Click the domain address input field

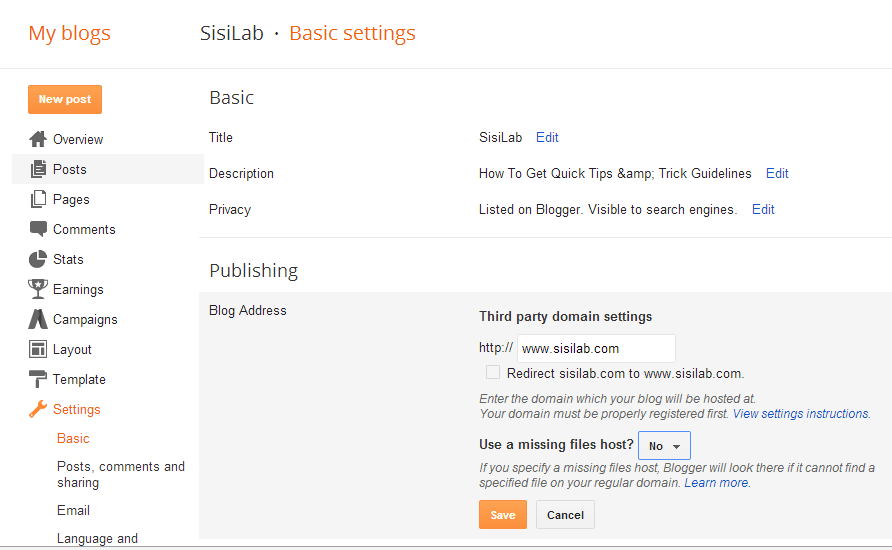pyautogui.click(x=596, y=349)
